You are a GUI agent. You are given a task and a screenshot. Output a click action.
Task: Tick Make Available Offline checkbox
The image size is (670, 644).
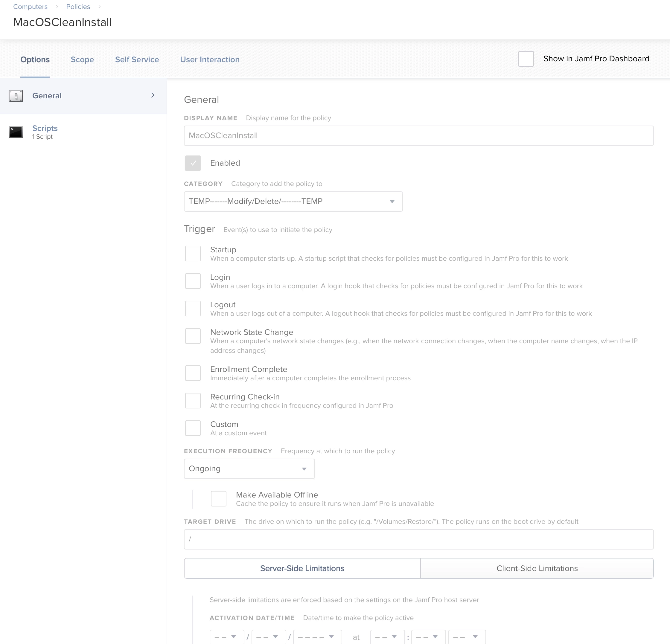(x=218, y=498)
